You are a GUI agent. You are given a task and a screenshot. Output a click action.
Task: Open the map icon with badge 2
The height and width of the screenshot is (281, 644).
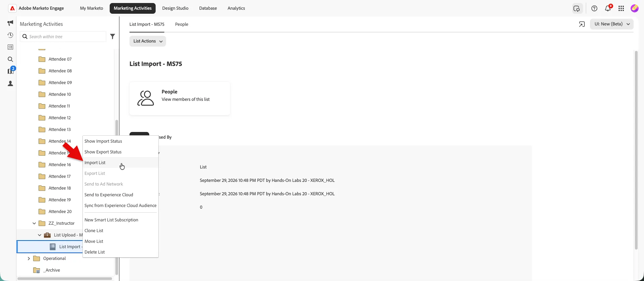(11, 71)
